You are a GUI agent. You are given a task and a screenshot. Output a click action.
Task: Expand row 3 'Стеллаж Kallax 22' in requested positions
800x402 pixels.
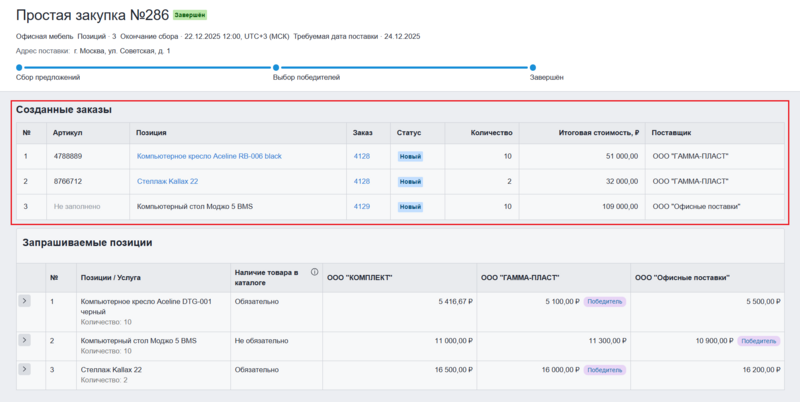click(25, 370)
